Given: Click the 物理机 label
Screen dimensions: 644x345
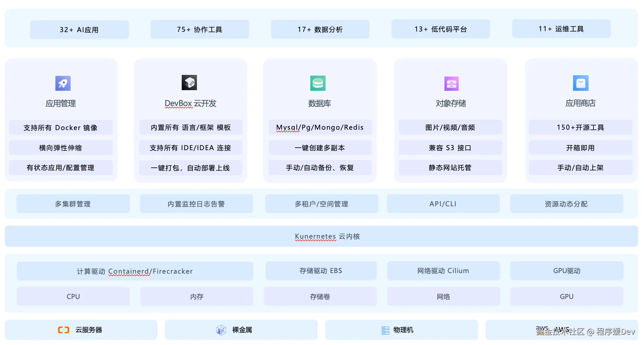Looking at the screenshot, I should [403, 330].
